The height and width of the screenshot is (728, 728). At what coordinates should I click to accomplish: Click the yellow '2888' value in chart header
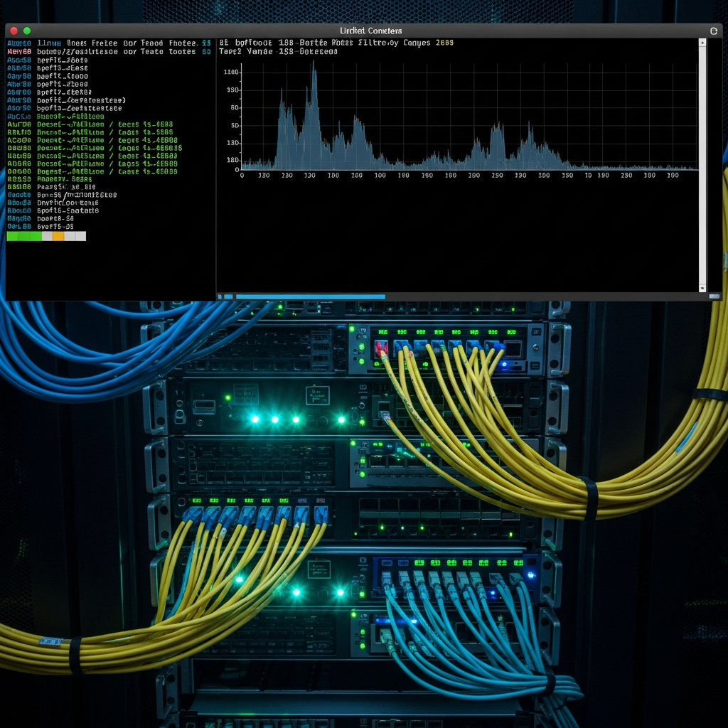[x=445, y=43]
